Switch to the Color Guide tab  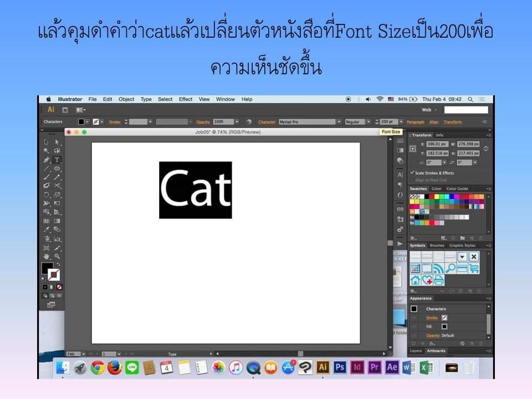457,188
